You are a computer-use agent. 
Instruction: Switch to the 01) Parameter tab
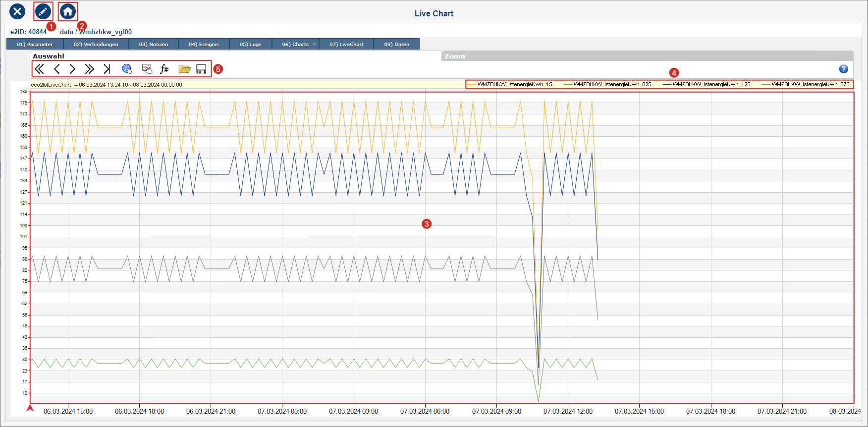click(x=35, y=45)
